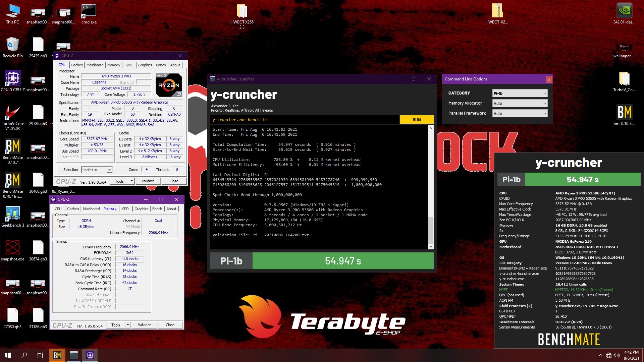Open volume control in system tray
644x362 pixels.
pos(617,355)
